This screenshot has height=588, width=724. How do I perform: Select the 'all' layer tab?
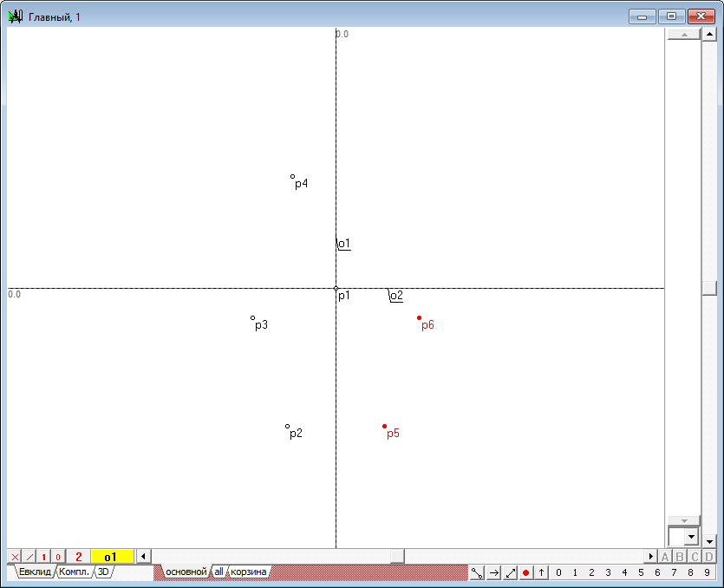pyautogui.click(x=219, y=572)
